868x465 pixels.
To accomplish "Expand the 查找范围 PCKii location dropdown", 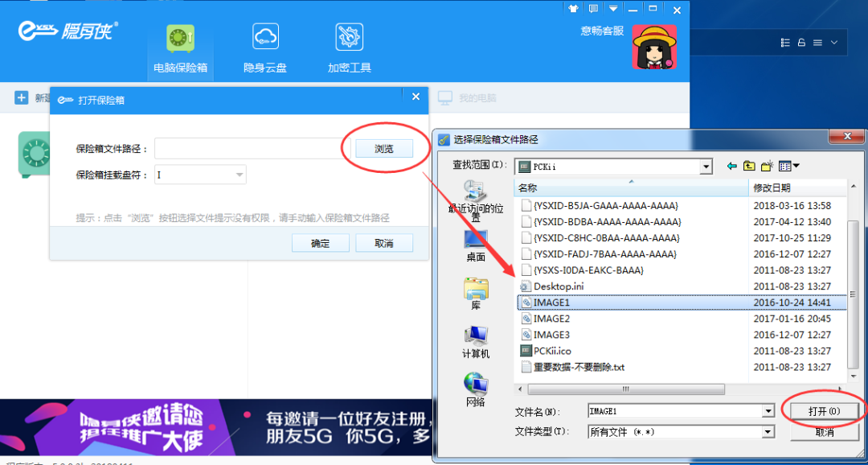I will (x=706, y=167).
